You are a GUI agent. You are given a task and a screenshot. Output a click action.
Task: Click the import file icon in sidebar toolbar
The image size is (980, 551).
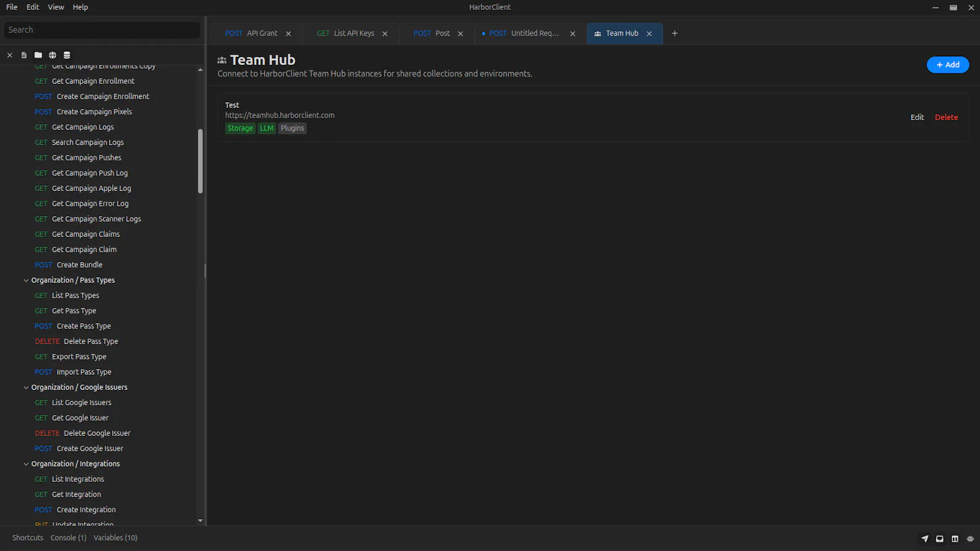24,55
